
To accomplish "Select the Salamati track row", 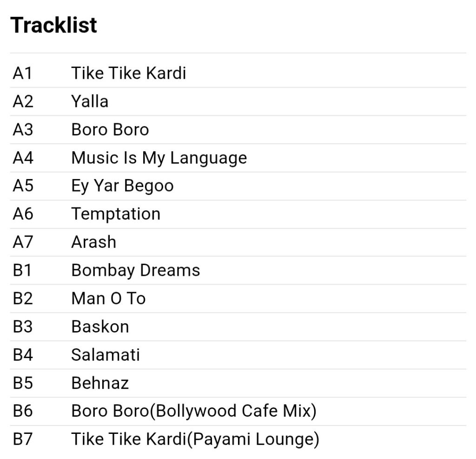I will (x=238, y=355).
